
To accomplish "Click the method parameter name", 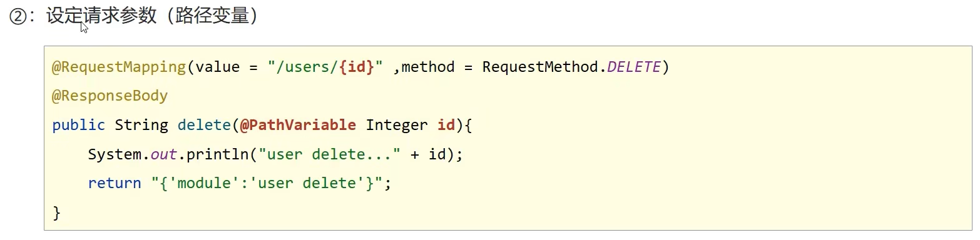I will pyautogui.click(x=427, y=67).
